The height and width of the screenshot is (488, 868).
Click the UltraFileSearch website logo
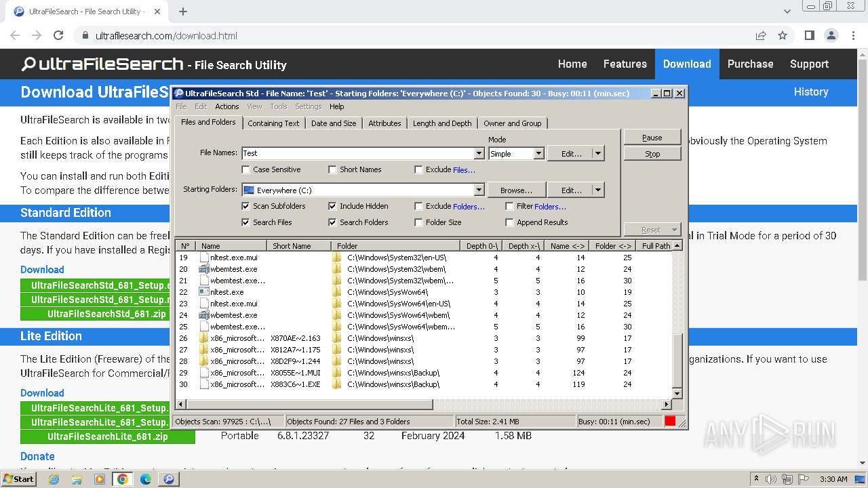point(102,64)
